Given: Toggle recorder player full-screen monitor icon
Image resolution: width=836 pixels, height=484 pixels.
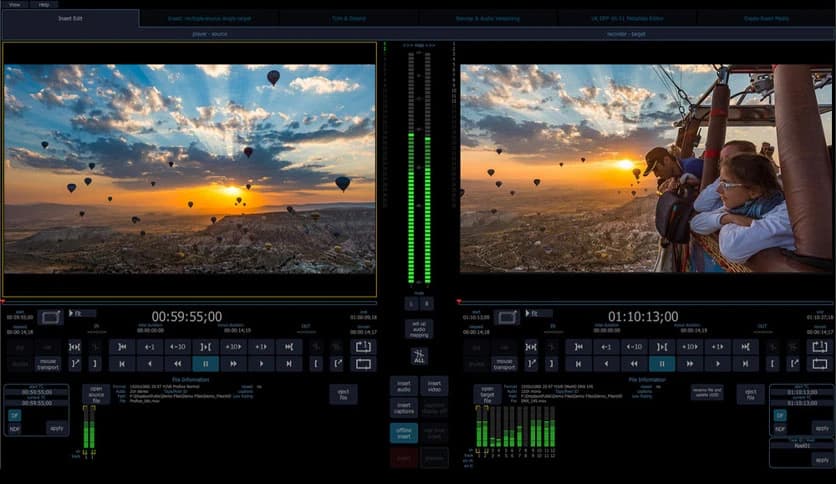Looking at the screenshot, I should [x=507, y=317].
